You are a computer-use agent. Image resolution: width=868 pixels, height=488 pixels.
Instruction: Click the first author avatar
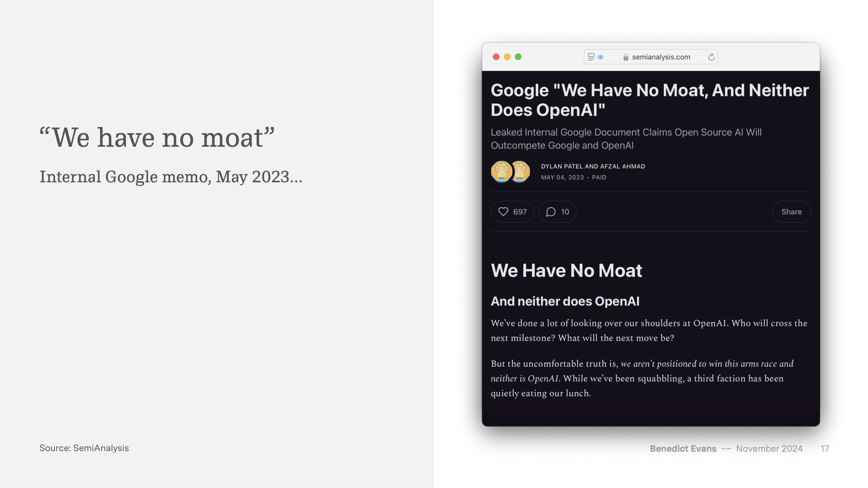501,171
